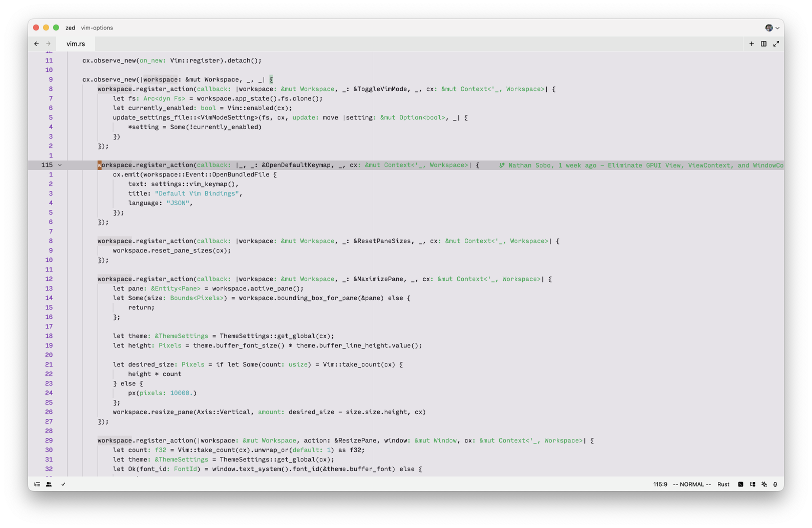
Task: Select the vim.rs tab
Action: 76,44
